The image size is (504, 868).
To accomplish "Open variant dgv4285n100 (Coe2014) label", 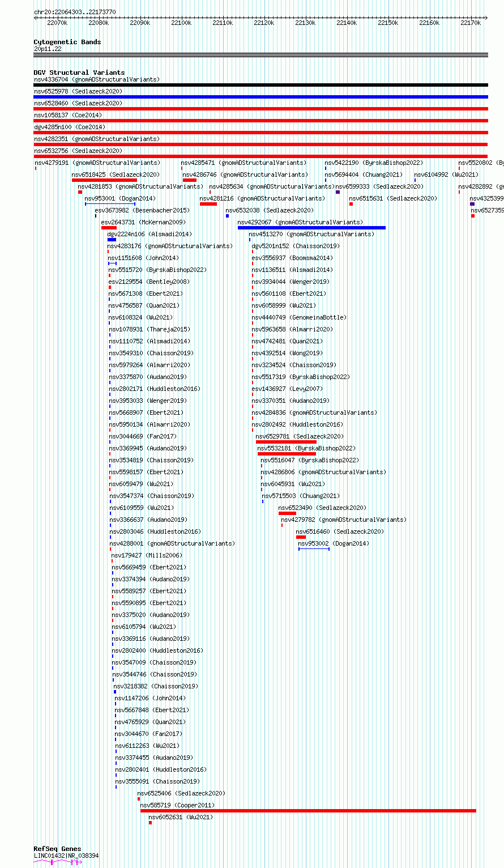I will tap(70, 127).
